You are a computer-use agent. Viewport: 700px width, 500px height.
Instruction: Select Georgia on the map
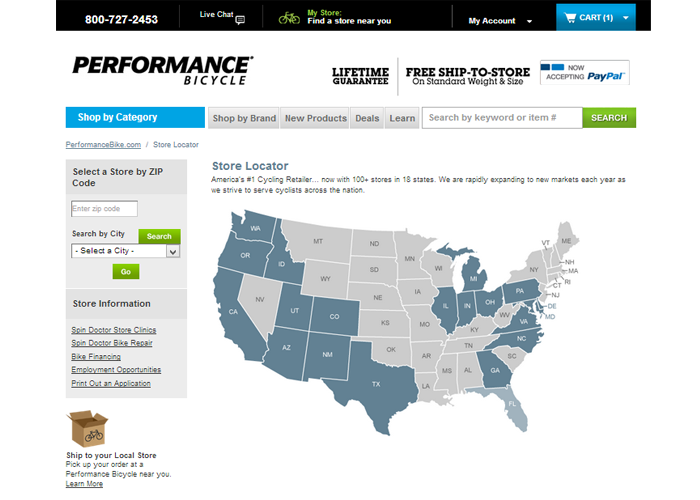point(495,371)
